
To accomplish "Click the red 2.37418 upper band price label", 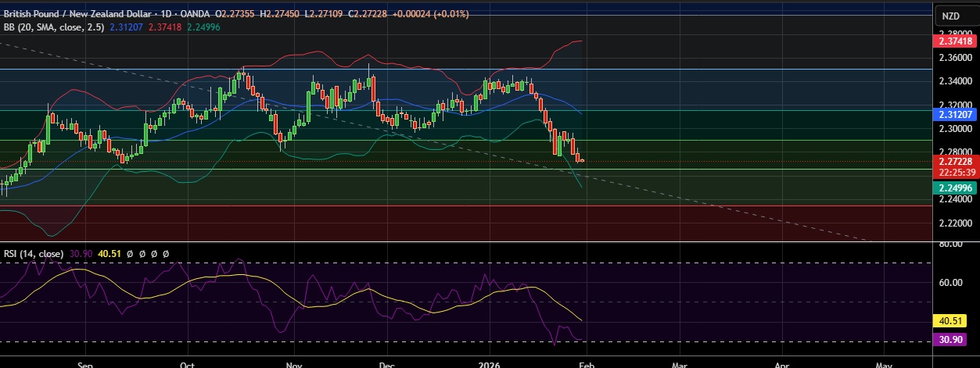I will 957,41.
